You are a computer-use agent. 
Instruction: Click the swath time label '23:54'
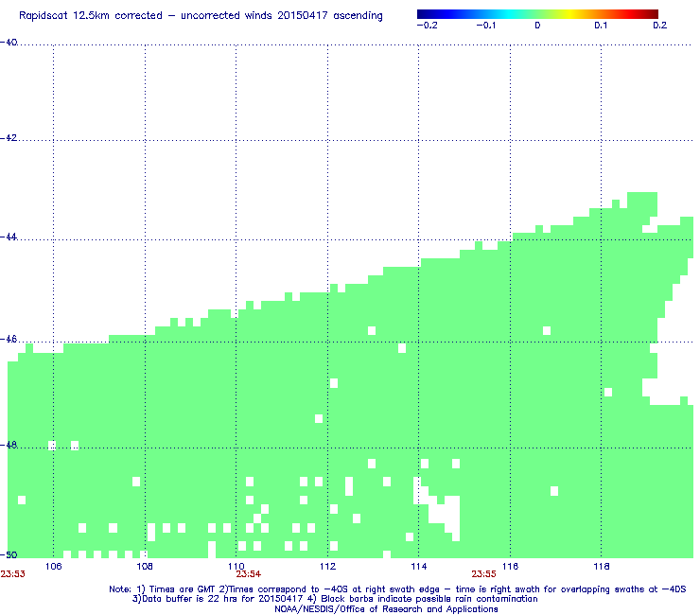[x=249, y=574]
